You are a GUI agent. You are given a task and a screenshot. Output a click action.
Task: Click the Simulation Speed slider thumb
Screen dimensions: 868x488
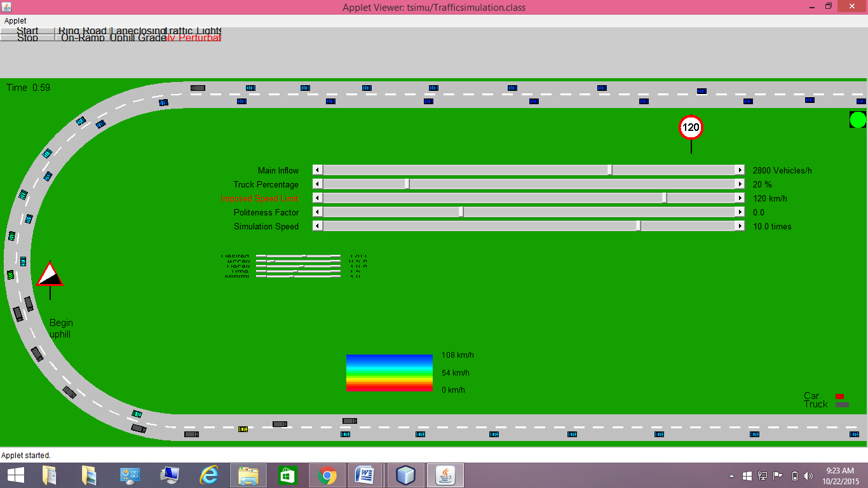click(x=639, y=226)
